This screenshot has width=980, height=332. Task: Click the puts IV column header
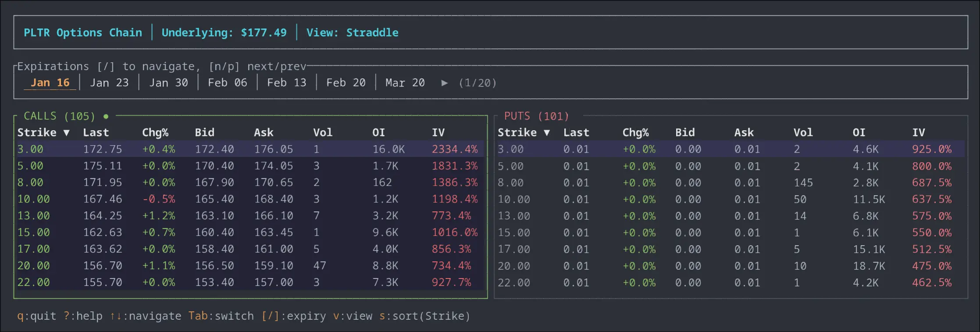919,132
